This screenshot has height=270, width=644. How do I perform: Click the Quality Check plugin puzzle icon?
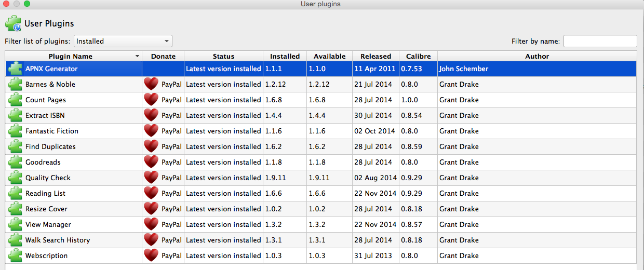[x=16, y=178]
